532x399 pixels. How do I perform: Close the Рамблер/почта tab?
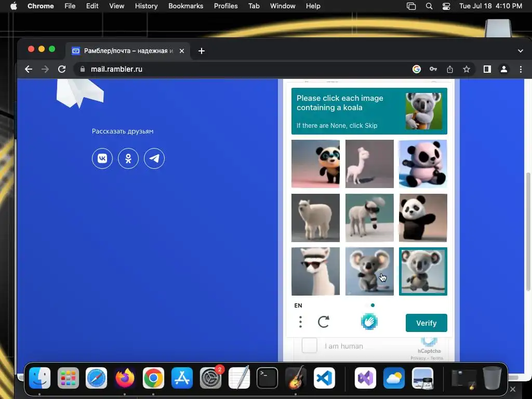tap(182, 51)
